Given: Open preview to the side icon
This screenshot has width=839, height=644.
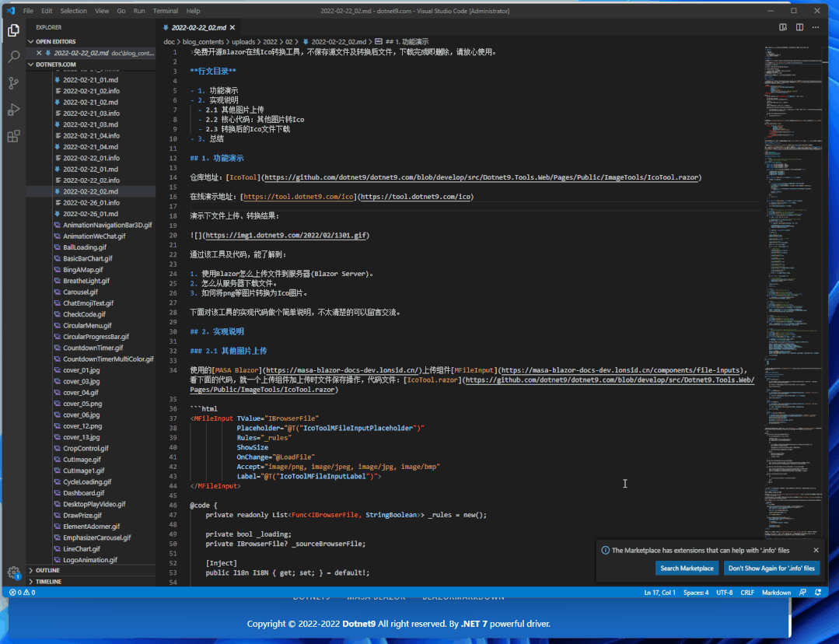Looking at the screenshot, I should (783, 27).
